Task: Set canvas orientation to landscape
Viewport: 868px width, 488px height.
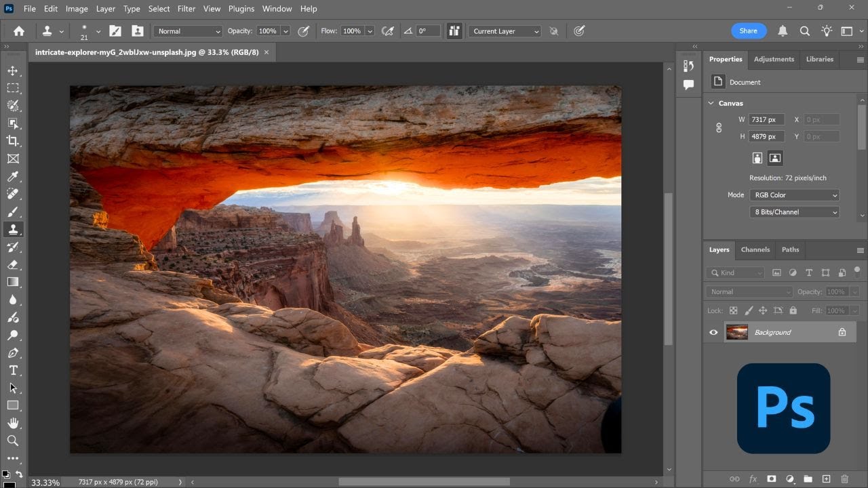Action: click(x=775, y=158)
